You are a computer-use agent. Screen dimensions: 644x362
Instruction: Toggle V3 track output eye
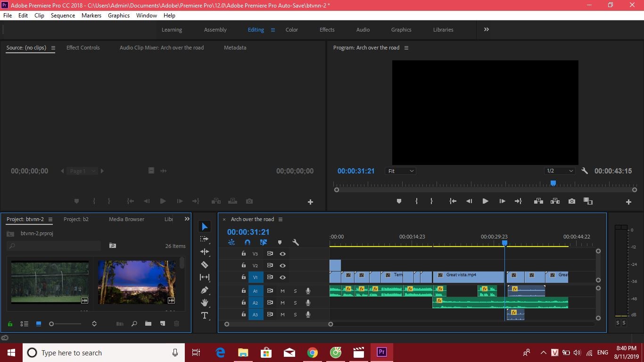(x=282, y=254)
